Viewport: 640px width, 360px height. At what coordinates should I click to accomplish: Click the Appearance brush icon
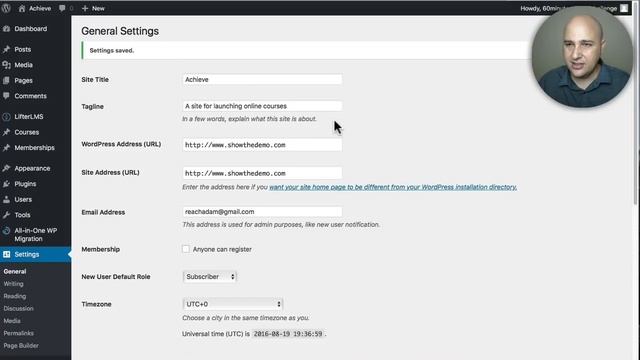click(x=7, y=168)
